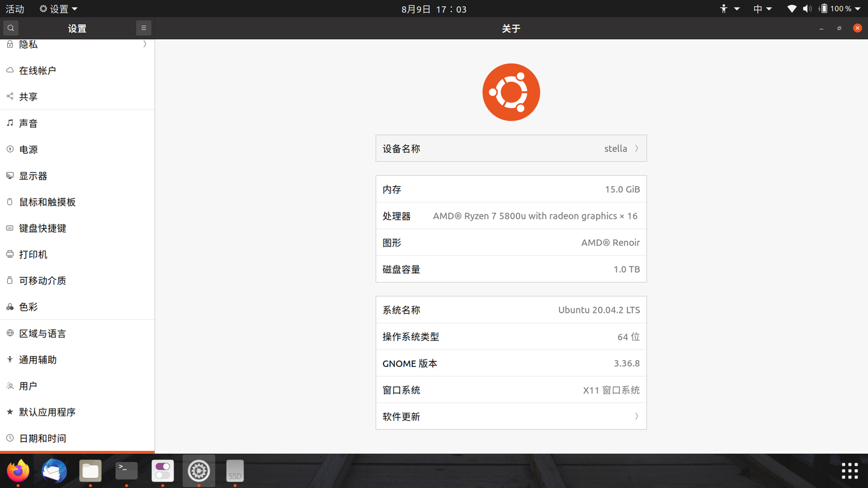Click the mouse icon beside 鼠标和触摸板

coord(10,202)
